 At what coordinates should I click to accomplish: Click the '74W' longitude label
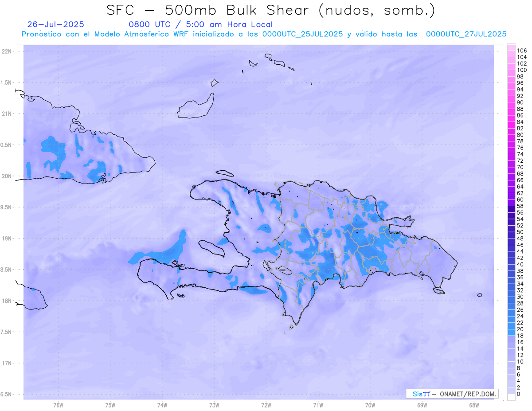(x=162, y=405)
